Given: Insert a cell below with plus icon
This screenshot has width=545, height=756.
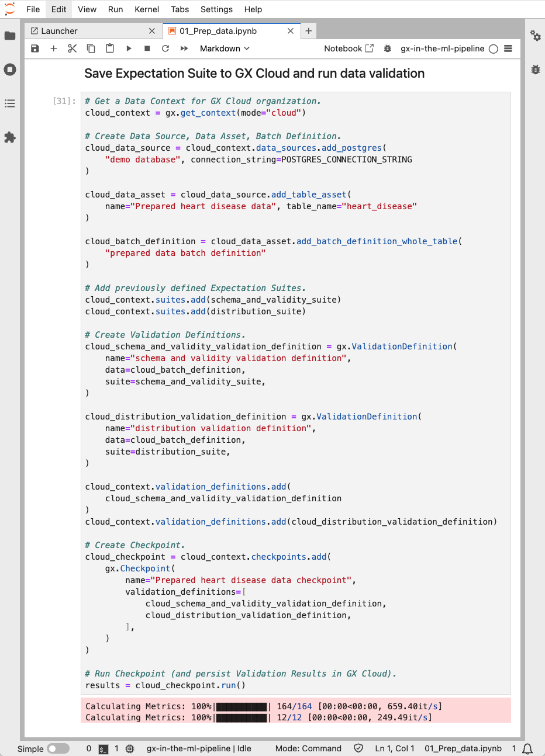Looking at the screenshot, I should tap(54, 48).
